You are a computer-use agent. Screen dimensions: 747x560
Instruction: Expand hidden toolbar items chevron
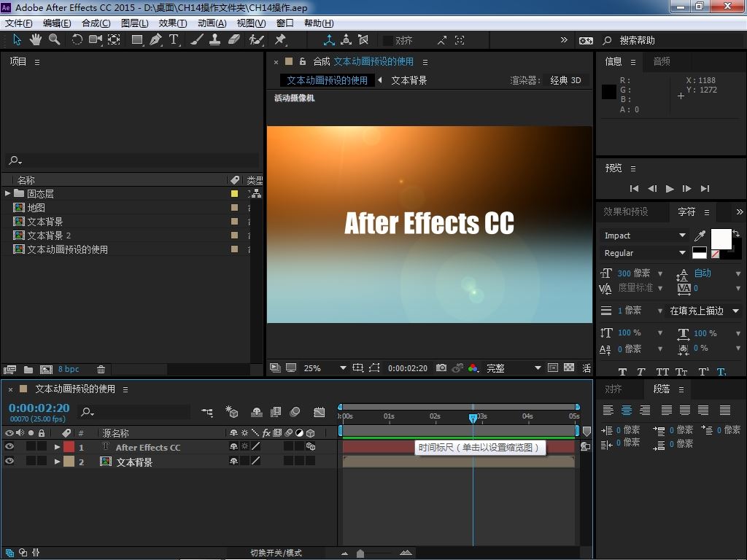click(564, 40)
